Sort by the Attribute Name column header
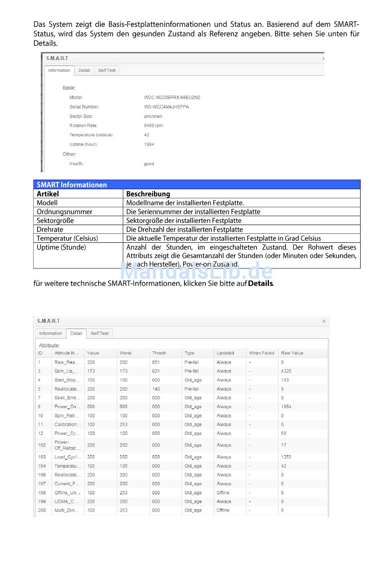The width and height of the screenshot is (392, 586). pos(68,353)
